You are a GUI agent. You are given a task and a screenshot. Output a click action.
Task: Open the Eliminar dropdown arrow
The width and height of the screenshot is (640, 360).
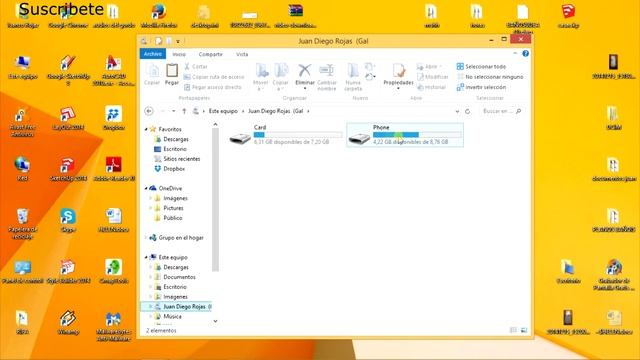tap(304, 88)
